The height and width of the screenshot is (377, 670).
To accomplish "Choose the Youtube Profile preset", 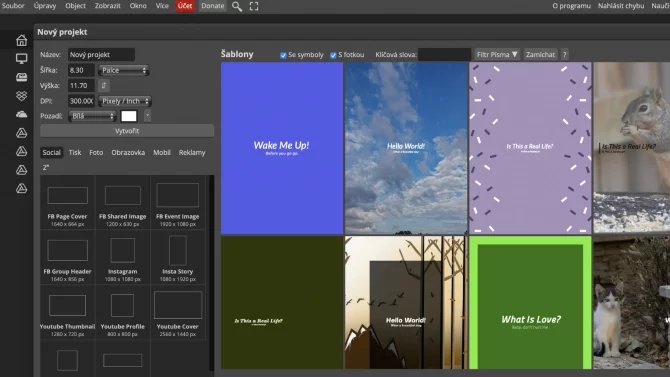I will (x=123, y=313).
